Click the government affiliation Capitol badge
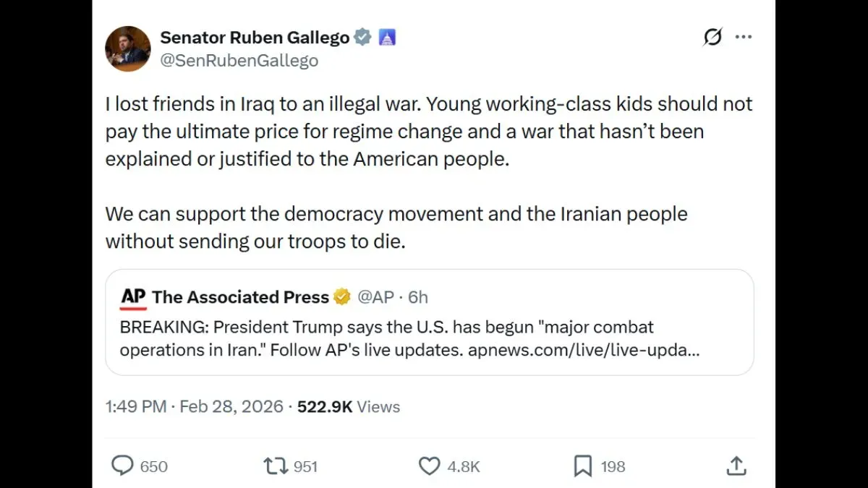868x488 pixels. coord(387,38)
